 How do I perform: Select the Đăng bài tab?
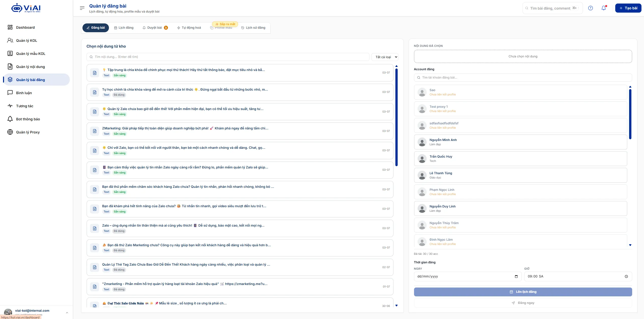[96, 28]
